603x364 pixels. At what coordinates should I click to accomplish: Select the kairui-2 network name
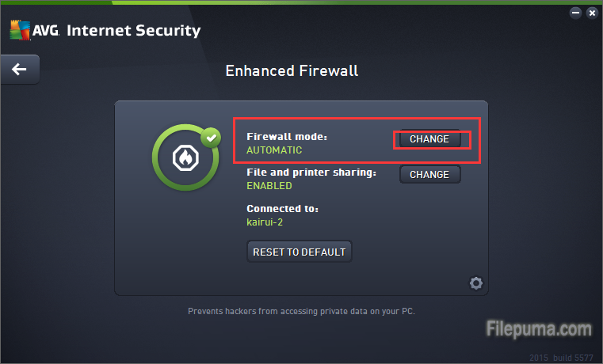(265, 222)
